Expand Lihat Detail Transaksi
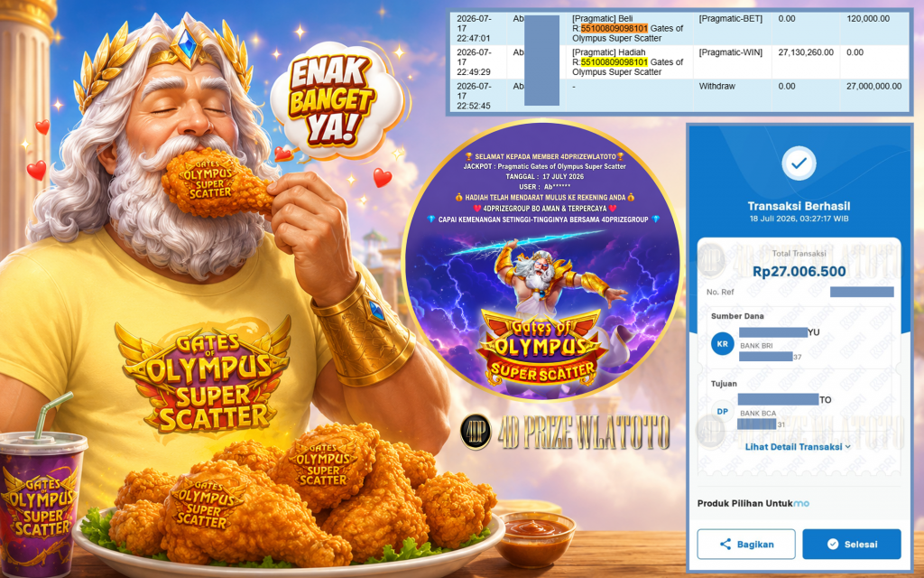 click(x=798, y=446)
